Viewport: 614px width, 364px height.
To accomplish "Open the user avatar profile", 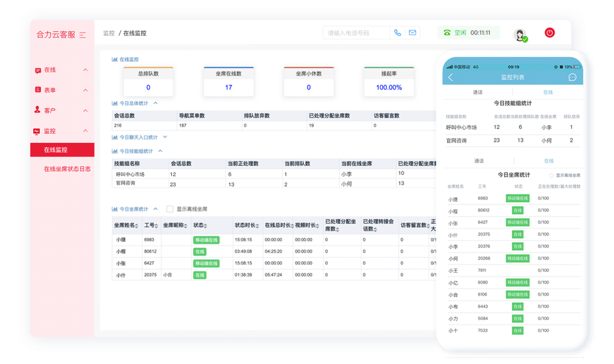I will (x=520, y=35).
